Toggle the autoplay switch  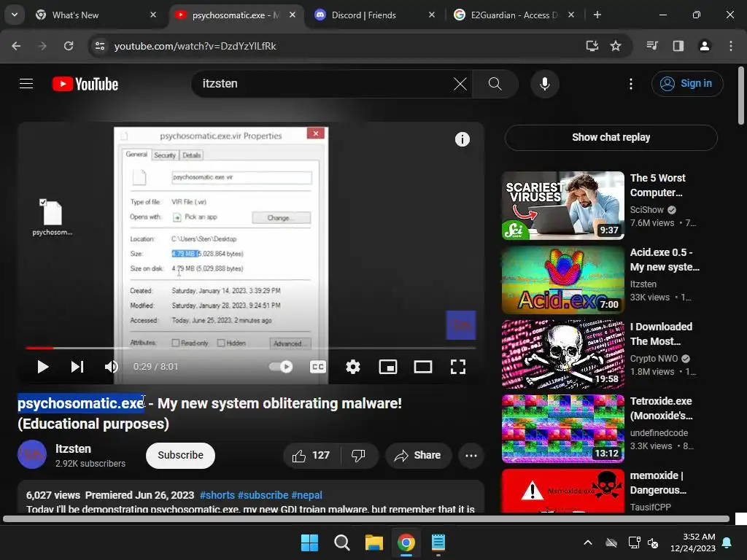tap(281, 367)
